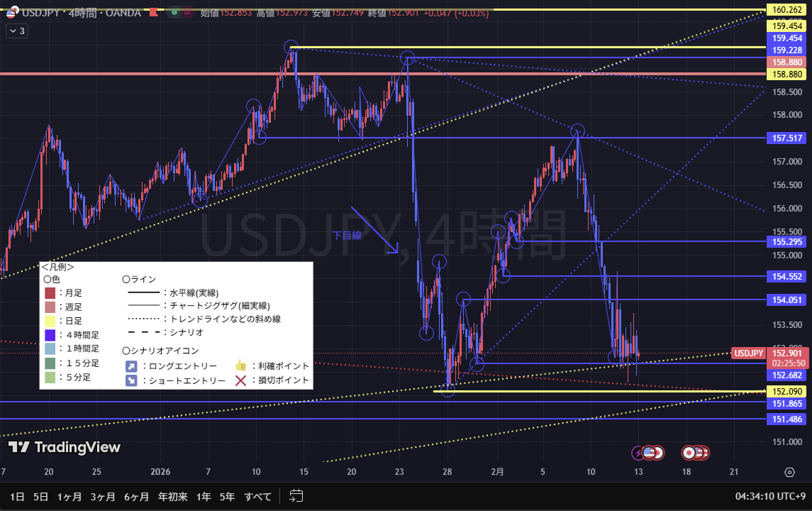The width and height of the screenshot is (812, 511).
Task: Open chart settings gear on price axis
Action: [789, 472]
